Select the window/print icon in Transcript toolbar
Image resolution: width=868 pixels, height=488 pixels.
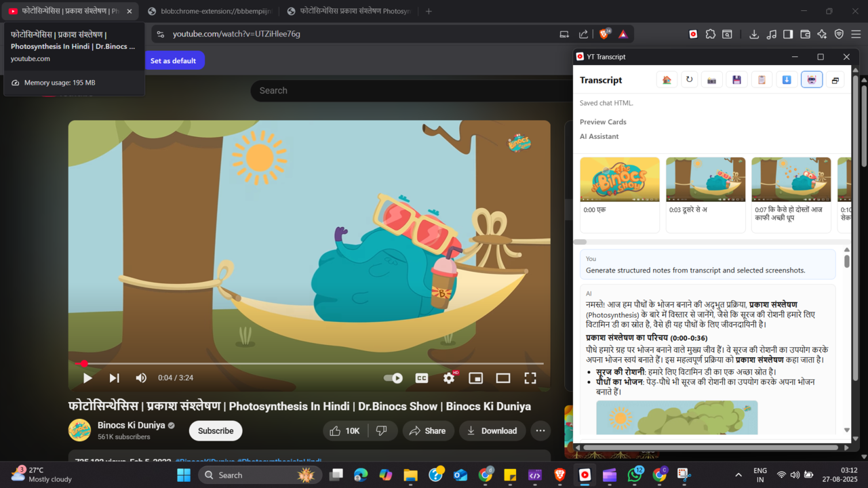835,79
